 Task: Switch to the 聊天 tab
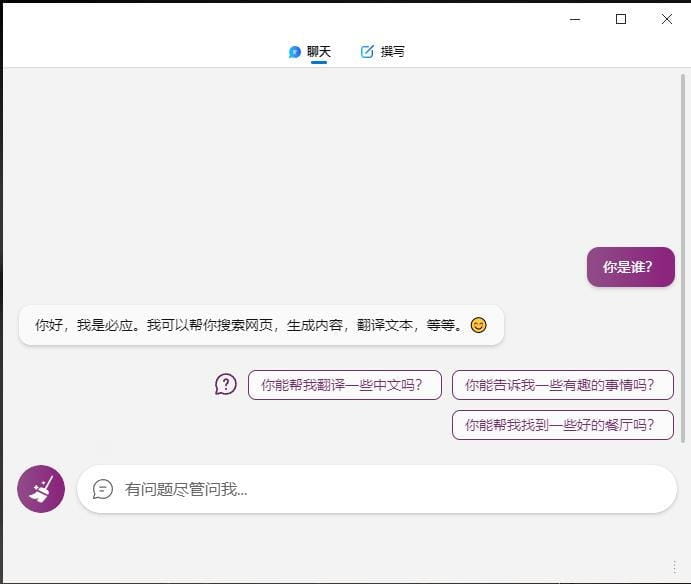(318, 52)
